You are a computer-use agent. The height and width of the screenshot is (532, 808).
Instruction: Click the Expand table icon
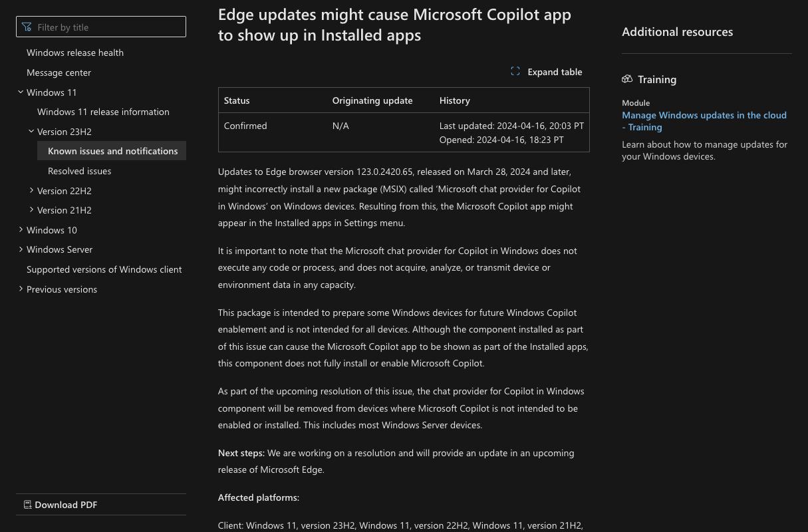point(515,71)
